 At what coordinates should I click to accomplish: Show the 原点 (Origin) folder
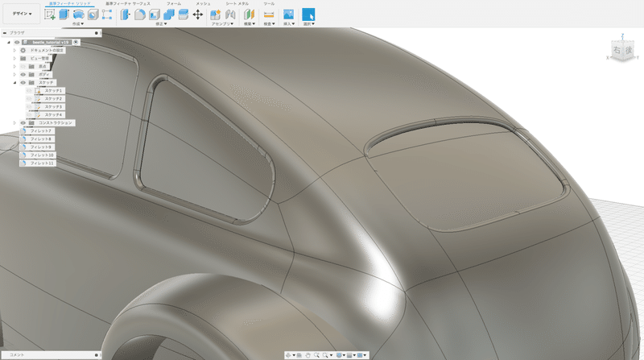(x=23, y=67)
